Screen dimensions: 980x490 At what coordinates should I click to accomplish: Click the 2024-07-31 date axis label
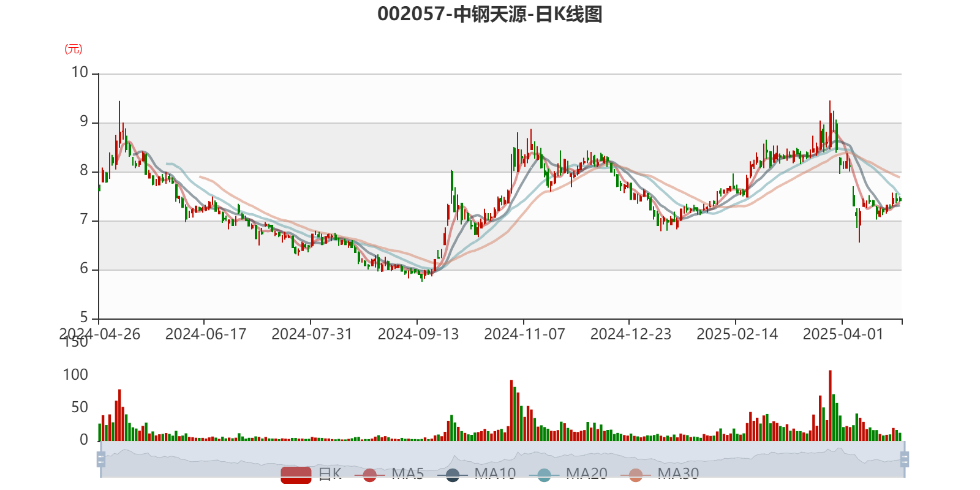coord(312,334)
